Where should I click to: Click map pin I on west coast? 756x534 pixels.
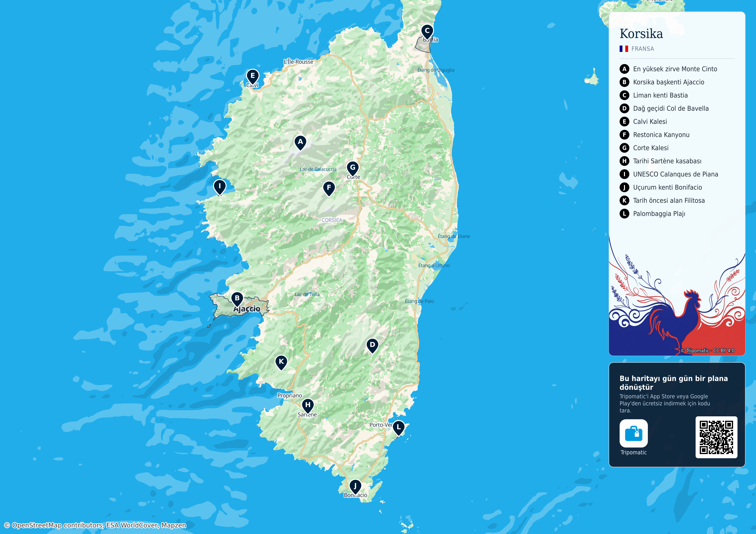(220, 187)
